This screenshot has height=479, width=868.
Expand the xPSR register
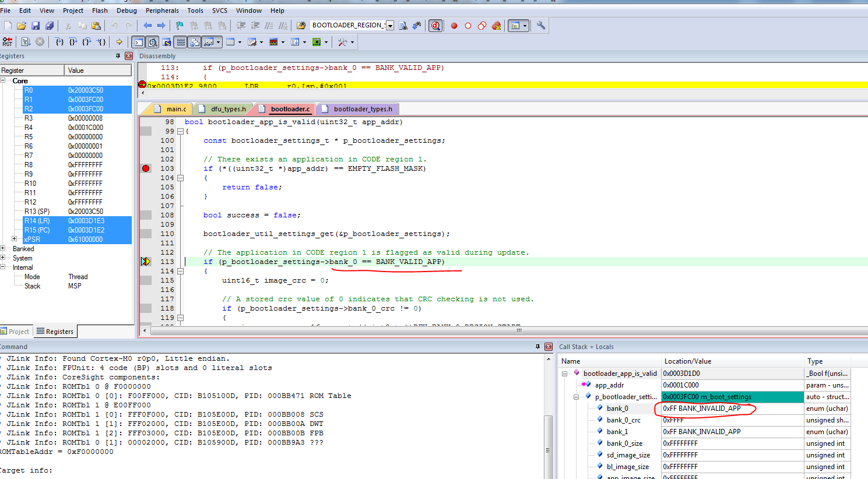coord(15,239)
